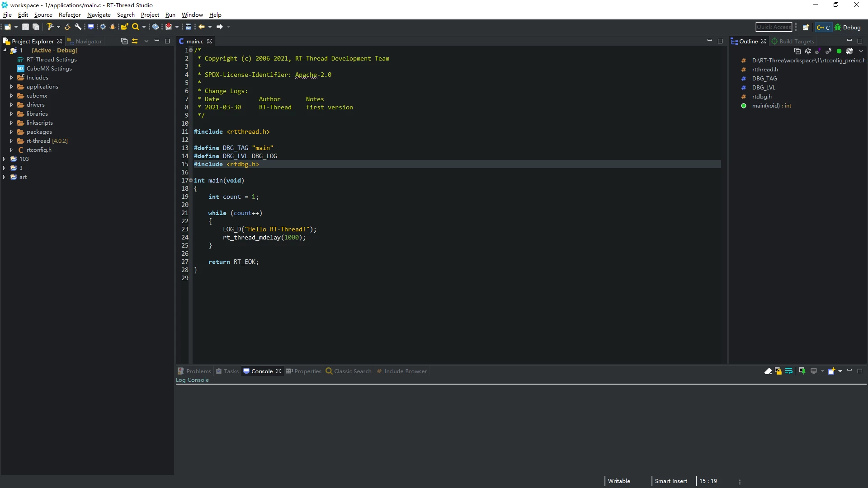Expand the 103 project
This screenshot has height=488, width=868.
tap(5, 159)
